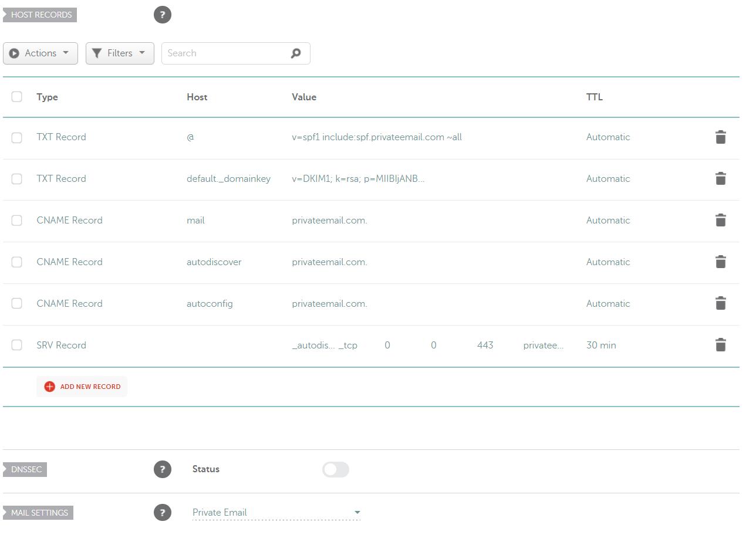Click privateemail.com. value in autodiscover row
Viewport: 756px width, 535px height.
pyautogui.click(x=329, y=262)
